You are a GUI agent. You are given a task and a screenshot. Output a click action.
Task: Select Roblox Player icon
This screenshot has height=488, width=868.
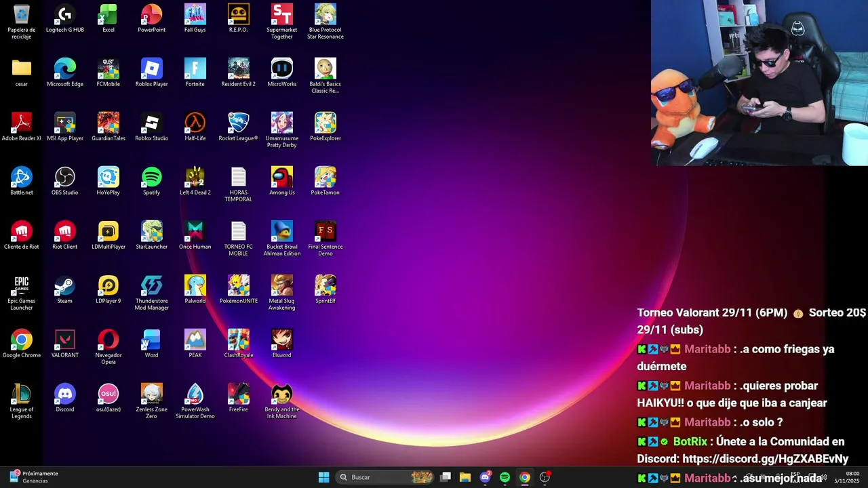point(152,73)
